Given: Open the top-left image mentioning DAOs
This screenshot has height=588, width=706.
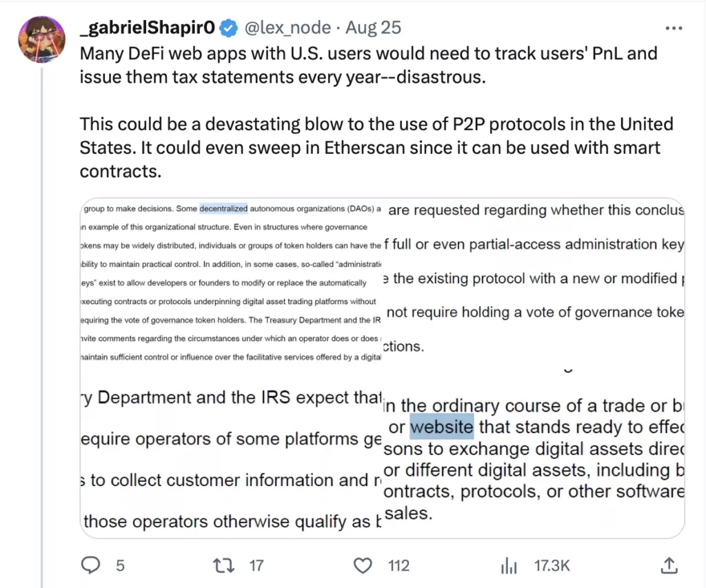Looking at the screenshot, I should 231,283.
